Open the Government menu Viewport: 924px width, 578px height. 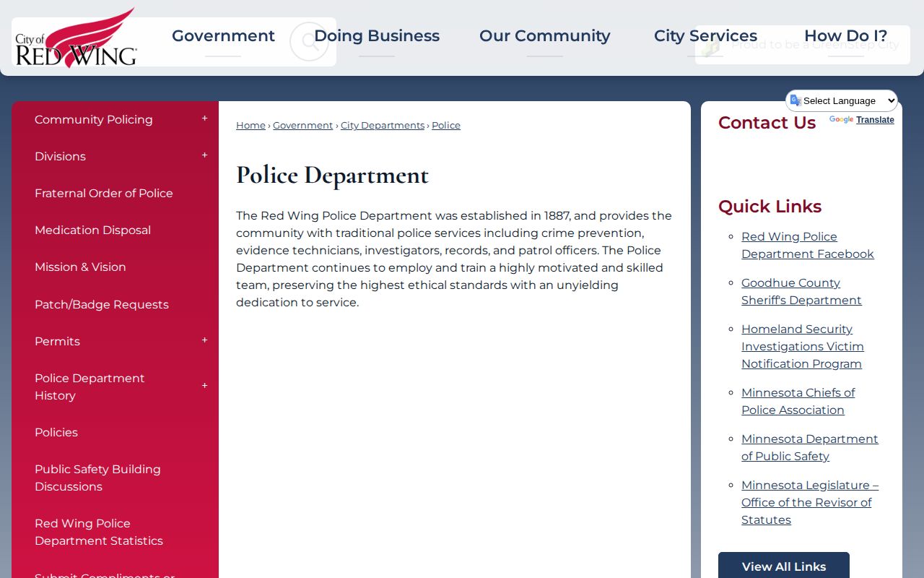[x=223, y=36]
